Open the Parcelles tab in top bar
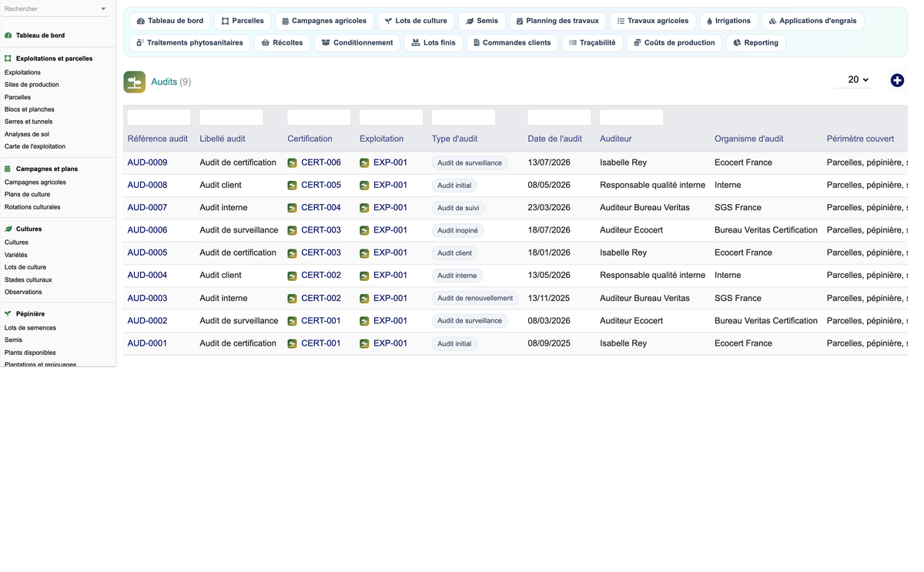The width and height of the screenshot is (924, 572). pyautogui.click(x=243, y=21)
